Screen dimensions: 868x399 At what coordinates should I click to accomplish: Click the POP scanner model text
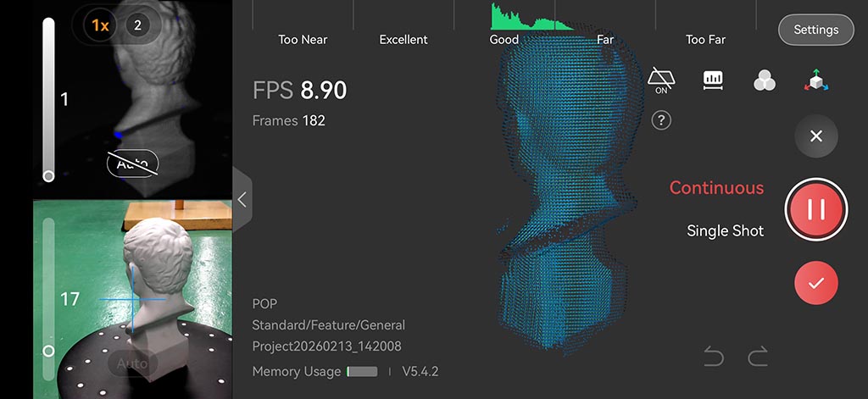point(264,304)
